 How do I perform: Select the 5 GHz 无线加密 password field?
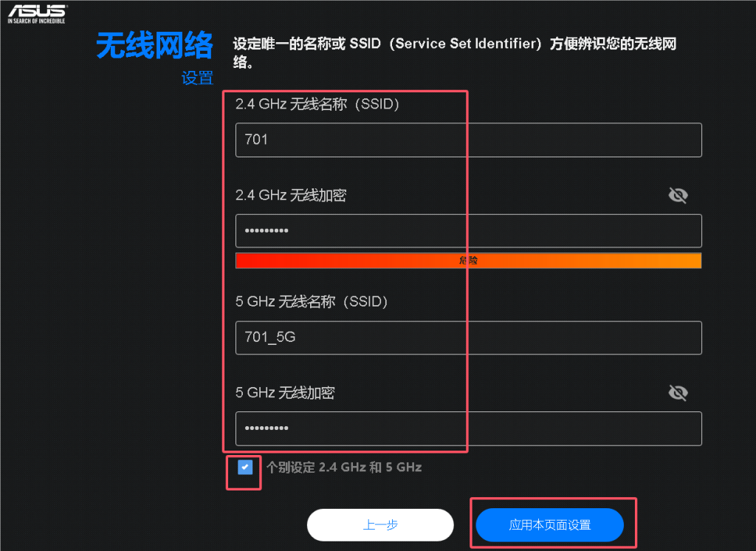(x=468, y=428)
